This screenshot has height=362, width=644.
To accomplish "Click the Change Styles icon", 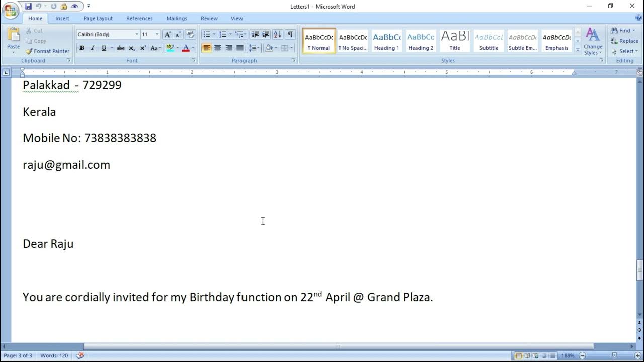I will pyautogui.click(x=593, y=41).
